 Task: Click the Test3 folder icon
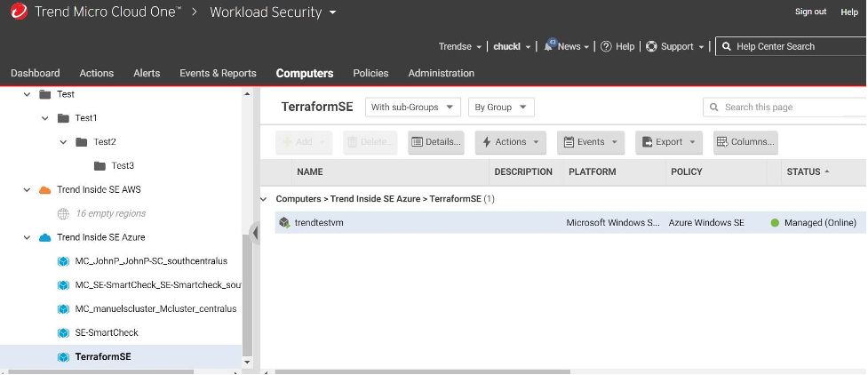tap(100, 165)
